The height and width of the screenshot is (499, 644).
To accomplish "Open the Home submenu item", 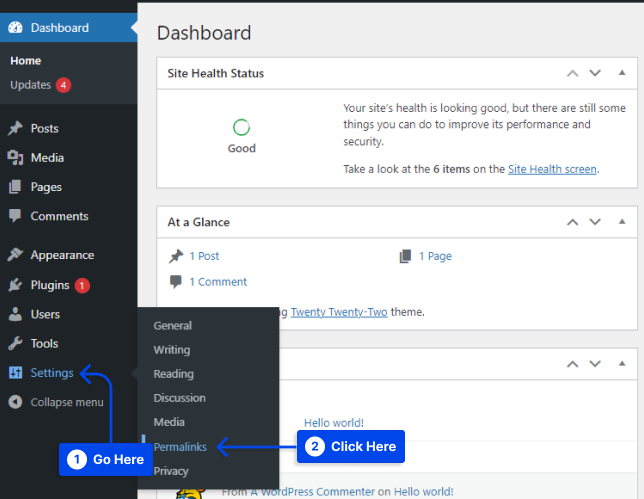I will (25, 61).
